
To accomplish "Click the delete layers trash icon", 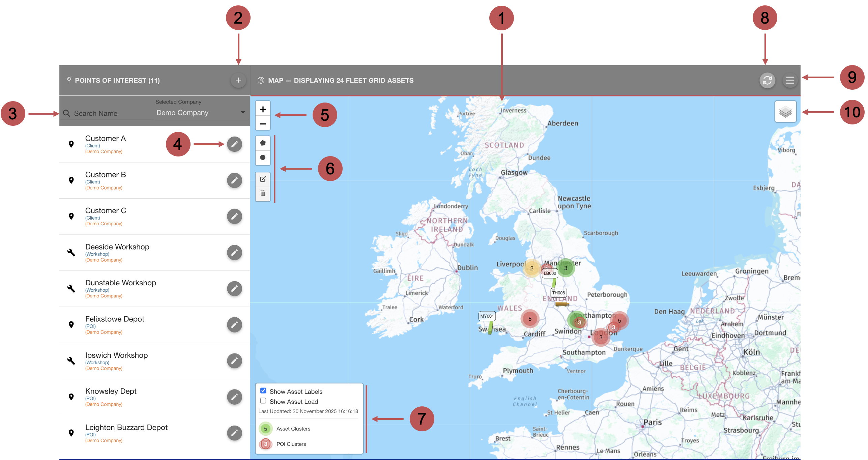I will pyautogui.click(x=263, y=193).
